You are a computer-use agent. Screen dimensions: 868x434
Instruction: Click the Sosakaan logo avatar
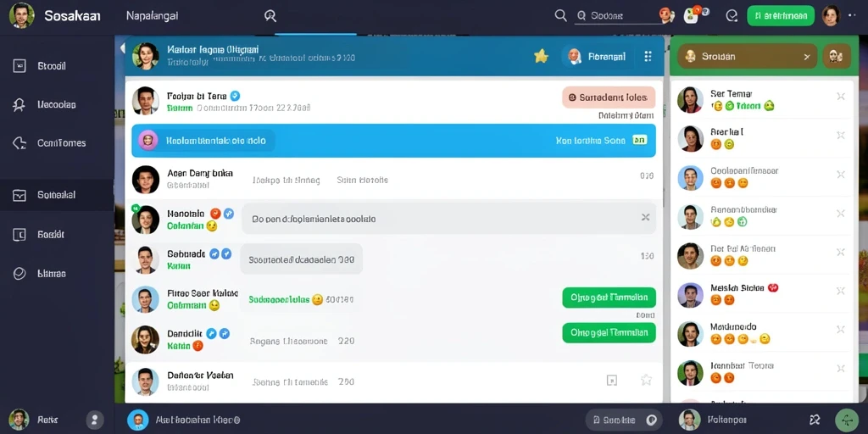tap(21, 15)
